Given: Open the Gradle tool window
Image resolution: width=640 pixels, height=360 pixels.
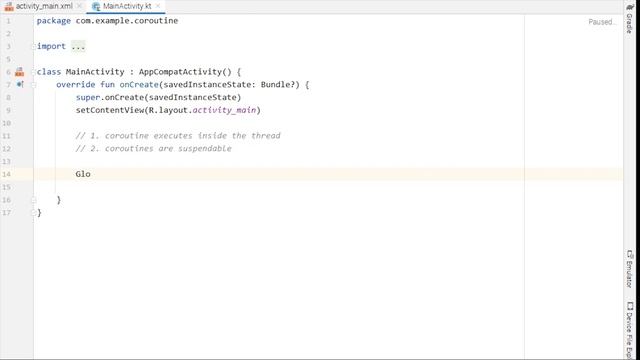Looking at the screenshot, I should click(630, 18).
